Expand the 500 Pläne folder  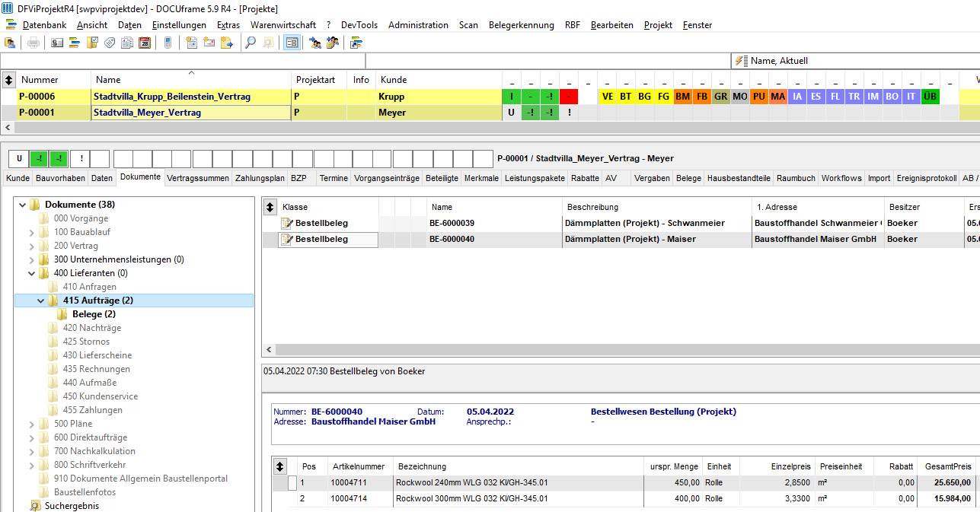(32, 424)
